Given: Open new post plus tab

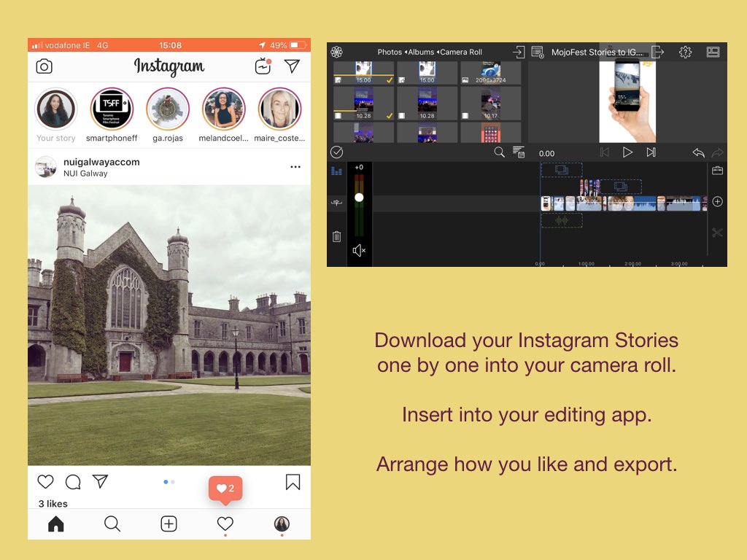Looking at the screenshot, I should [169, 524].
